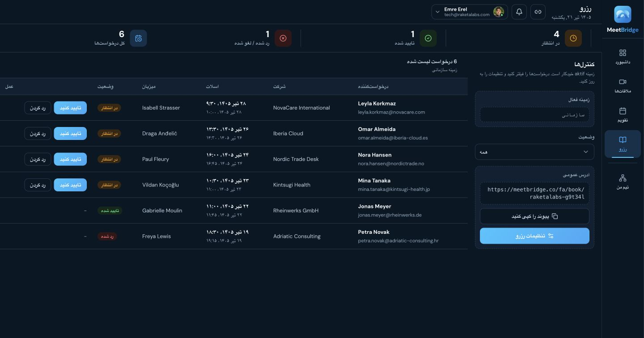Click the تایید شده status badge for Jonas Meyer

tap(110, 211)
